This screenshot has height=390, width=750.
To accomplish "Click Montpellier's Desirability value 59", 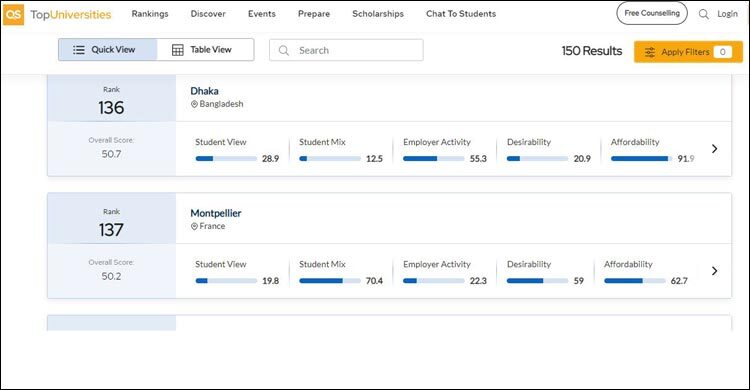I will [x=579, y=281].
